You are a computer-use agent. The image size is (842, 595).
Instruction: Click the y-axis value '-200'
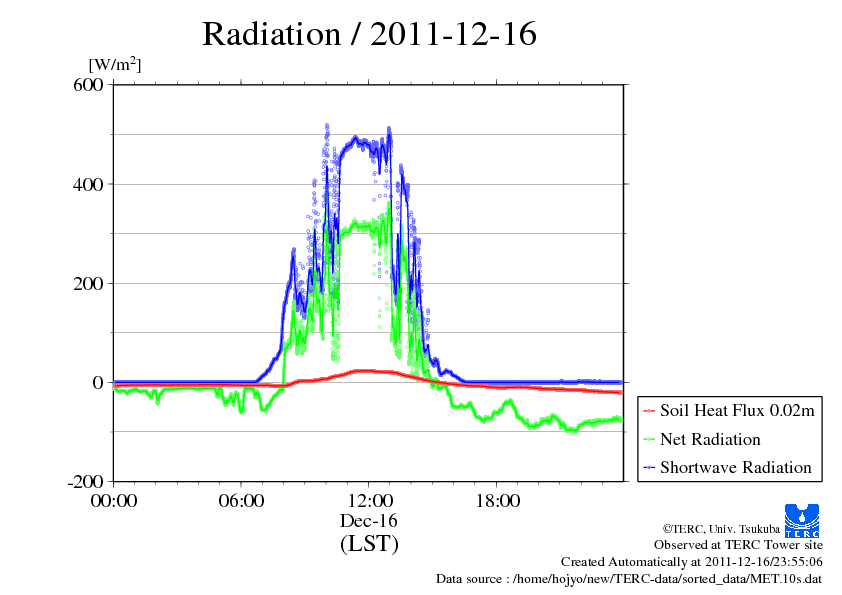[85, 482]
